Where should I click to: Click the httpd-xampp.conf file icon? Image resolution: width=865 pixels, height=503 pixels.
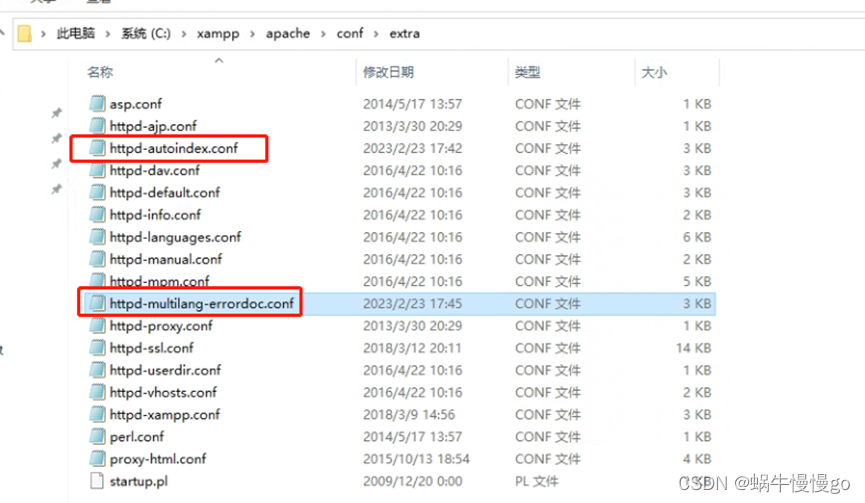tap(97, 414)
